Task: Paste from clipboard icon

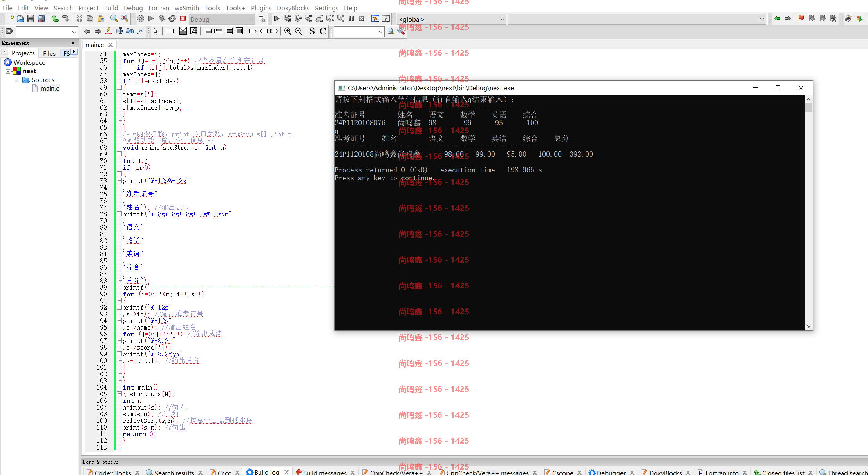Action: pyautogui.click(x=100, y=18)
